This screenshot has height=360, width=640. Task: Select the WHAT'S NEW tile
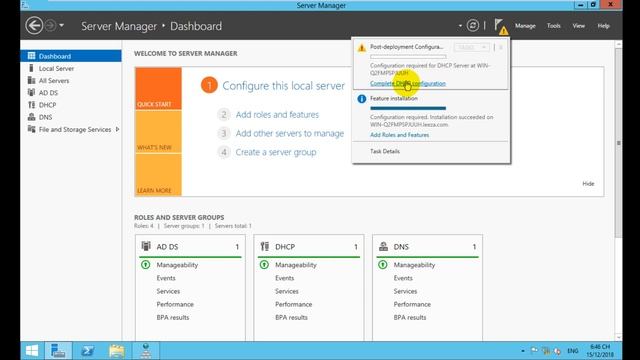pyautogui.click(x=158, y=132)
